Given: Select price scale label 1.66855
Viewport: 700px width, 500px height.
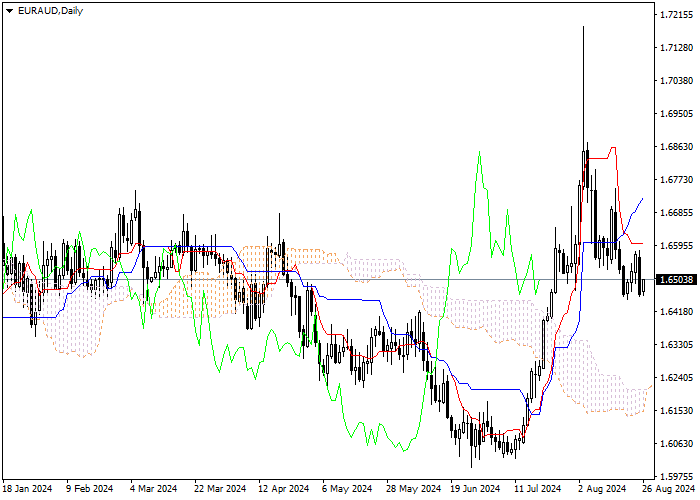Looking at the screenshot, I should 677,212.
